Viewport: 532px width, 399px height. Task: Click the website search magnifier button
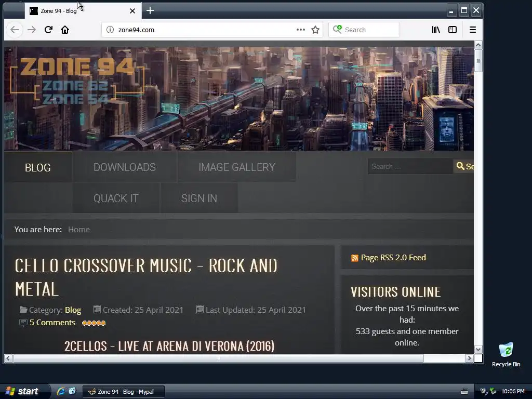(x=463, y=166)
